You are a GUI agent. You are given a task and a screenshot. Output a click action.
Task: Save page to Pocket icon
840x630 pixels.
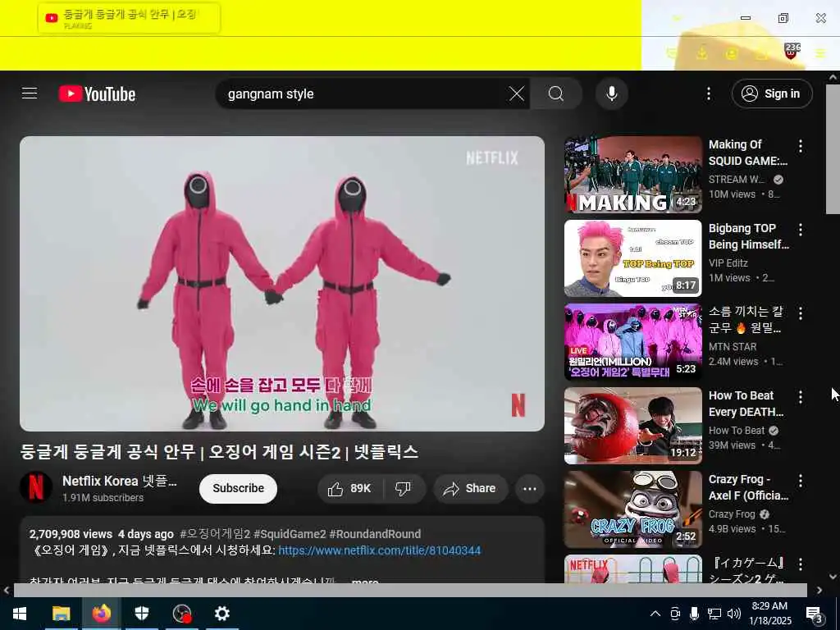pos(671,53)
